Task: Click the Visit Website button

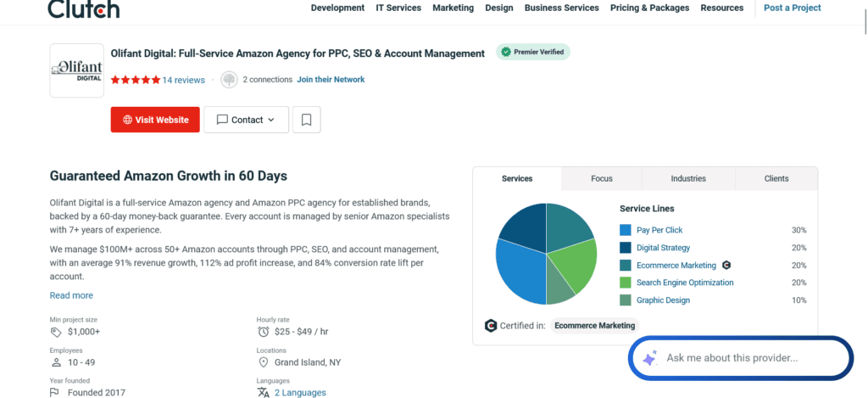Action: [155, 120]
